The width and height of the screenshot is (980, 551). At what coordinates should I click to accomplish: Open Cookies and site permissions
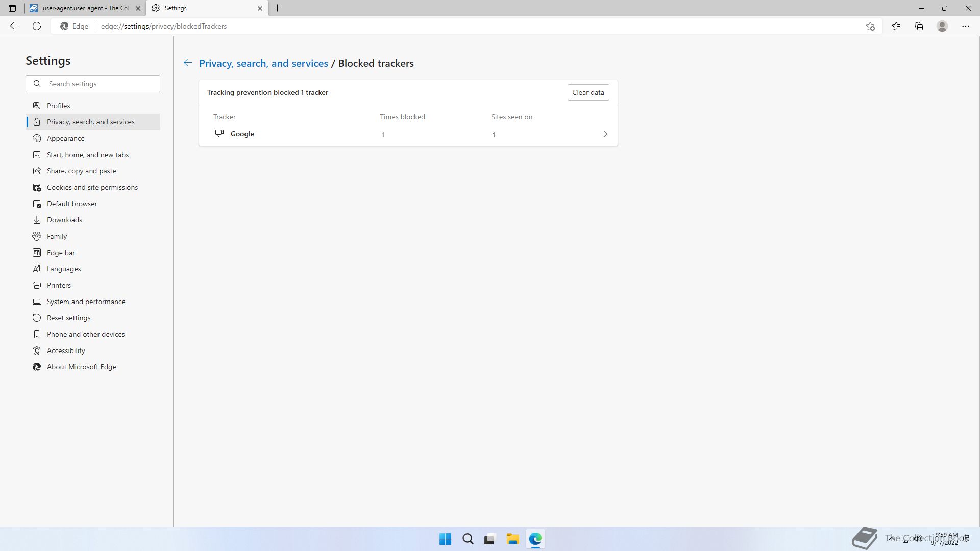tap(93, 187)
